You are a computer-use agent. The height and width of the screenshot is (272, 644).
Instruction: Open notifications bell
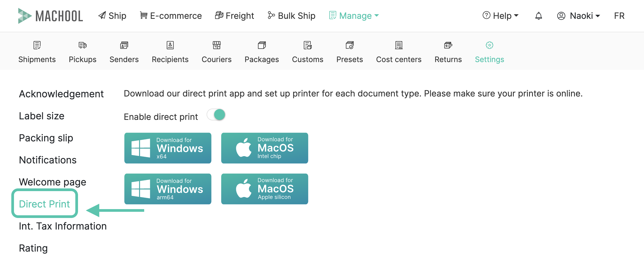coord(539,16)
